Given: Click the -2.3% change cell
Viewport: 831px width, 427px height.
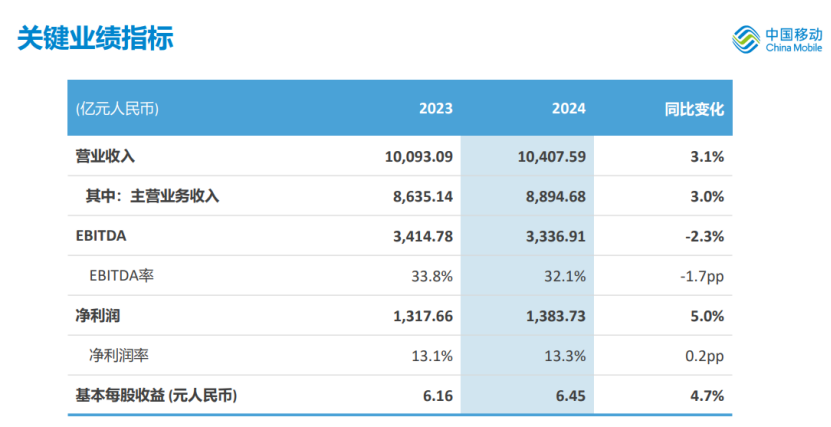Looking at the screenshot, I should click(x=704, y=236).
